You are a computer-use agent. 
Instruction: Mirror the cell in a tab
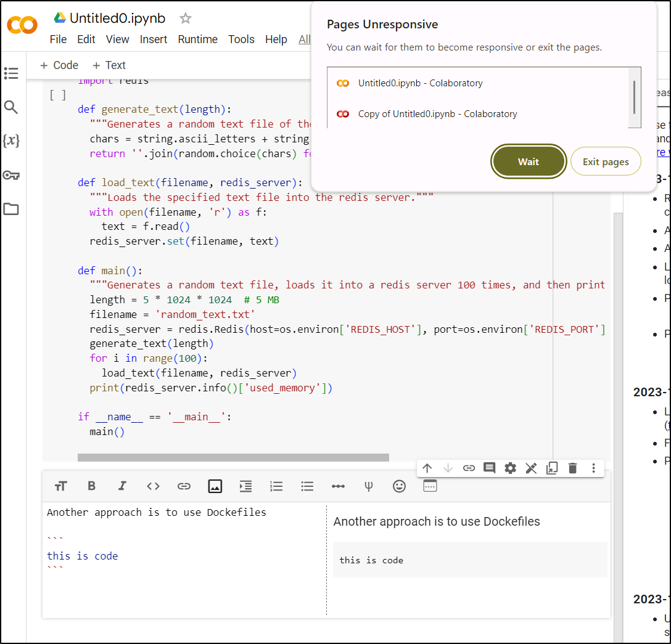click(552, 468)
